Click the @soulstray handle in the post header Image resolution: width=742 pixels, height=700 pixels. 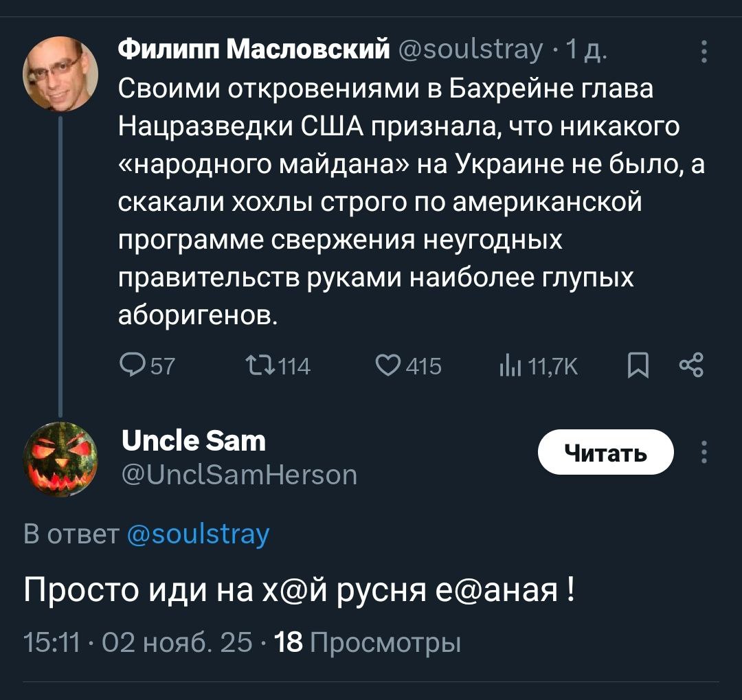[472, 49]
